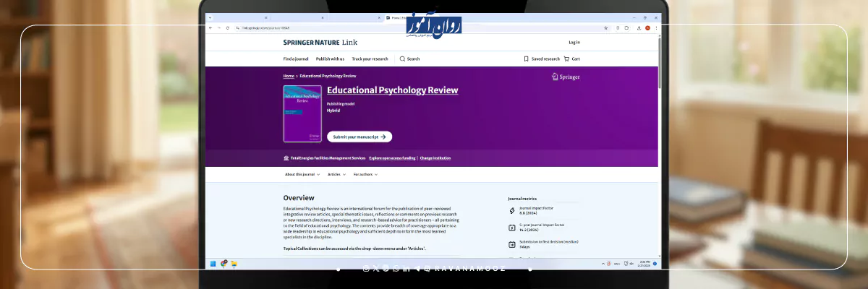
Task: Open the Educational Psychology Review title link
Action: 392,90
